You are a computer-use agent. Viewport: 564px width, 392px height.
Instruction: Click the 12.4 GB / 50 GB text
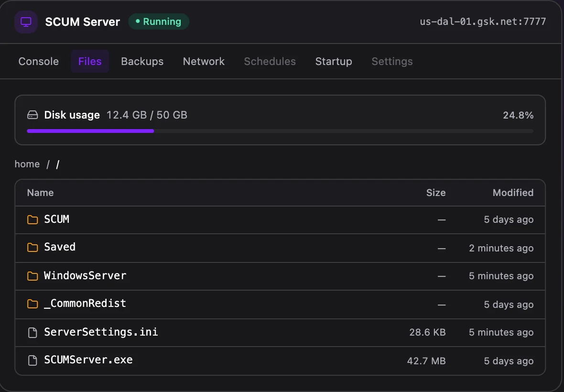coord(147,115)
